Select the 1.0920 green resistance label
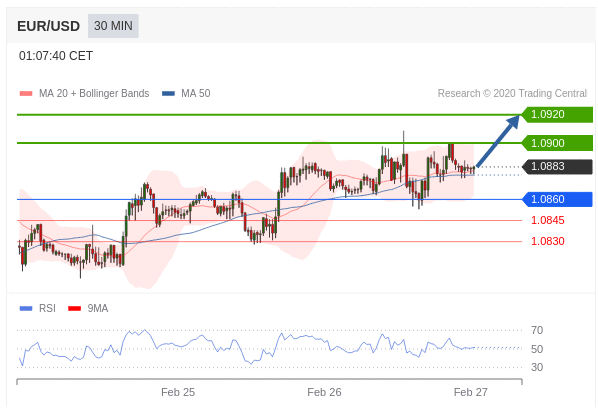This screenshot has height=410, width=598. [557, 114]
